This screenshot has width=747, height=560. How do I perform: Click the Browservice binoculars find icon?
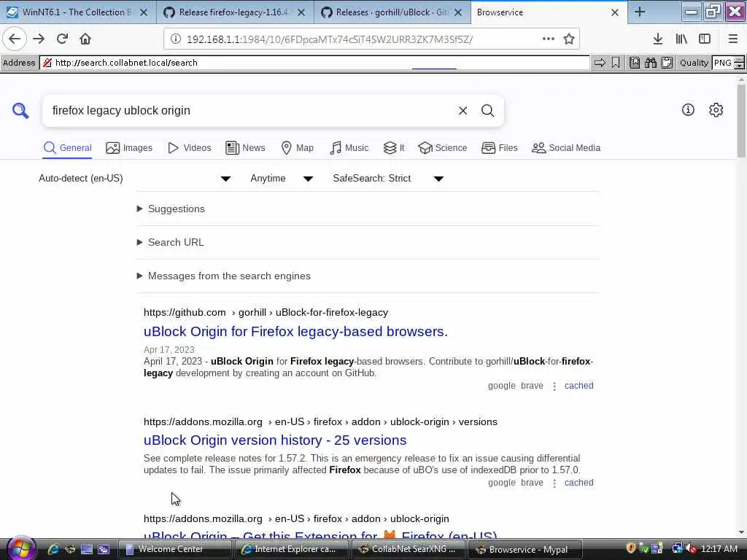[x=650, y=63]
